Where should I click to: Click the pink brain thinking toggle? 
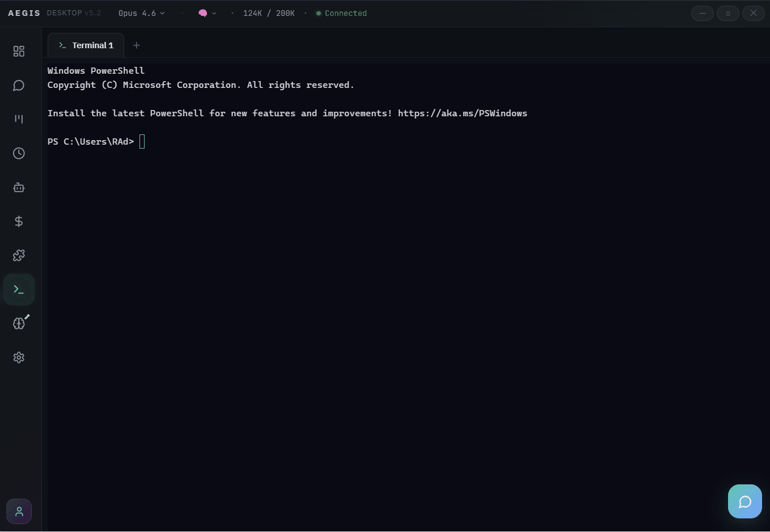point(204,13)
